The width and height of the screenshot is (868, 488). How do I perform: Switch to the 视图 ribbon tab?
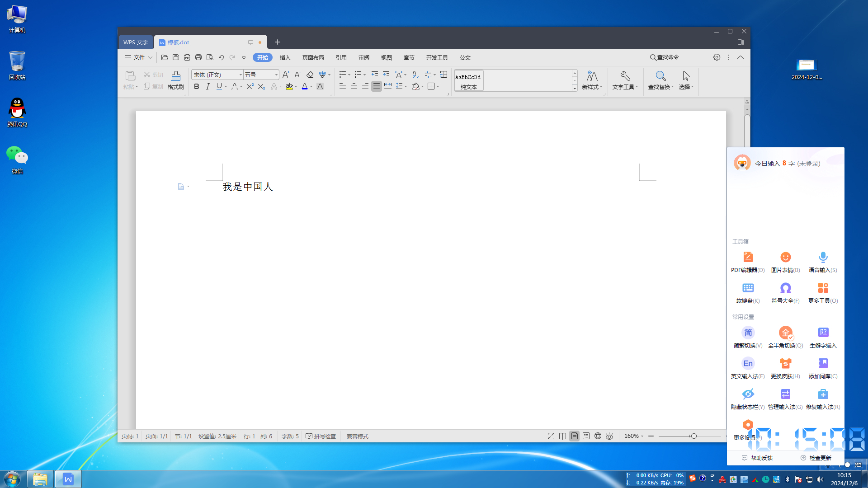(386, 57)
